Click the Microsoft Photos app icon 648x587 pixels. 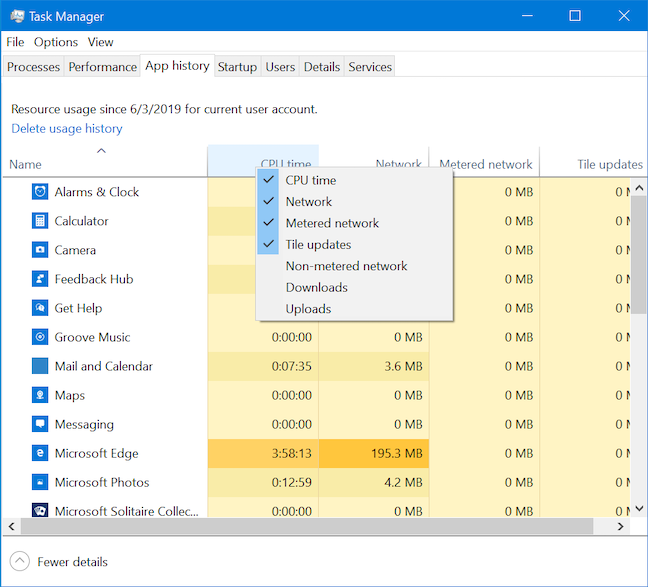tap(40, 482)
